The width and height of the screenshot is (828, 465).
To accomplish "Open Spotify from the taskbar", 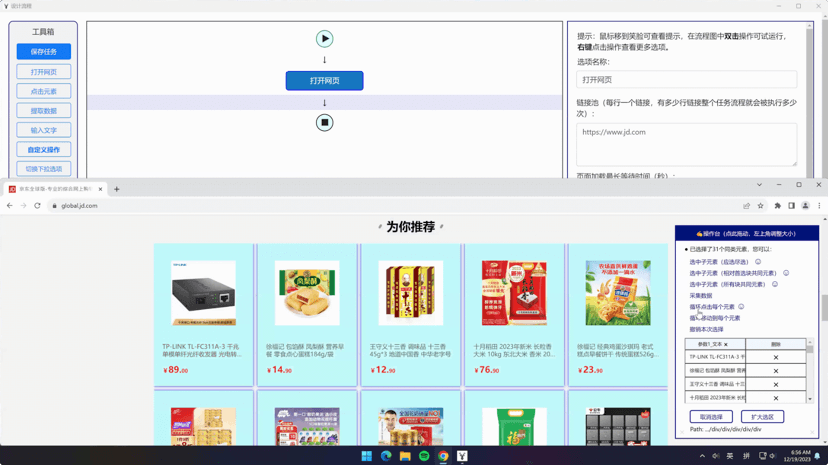I will click(x=424, y=456).
